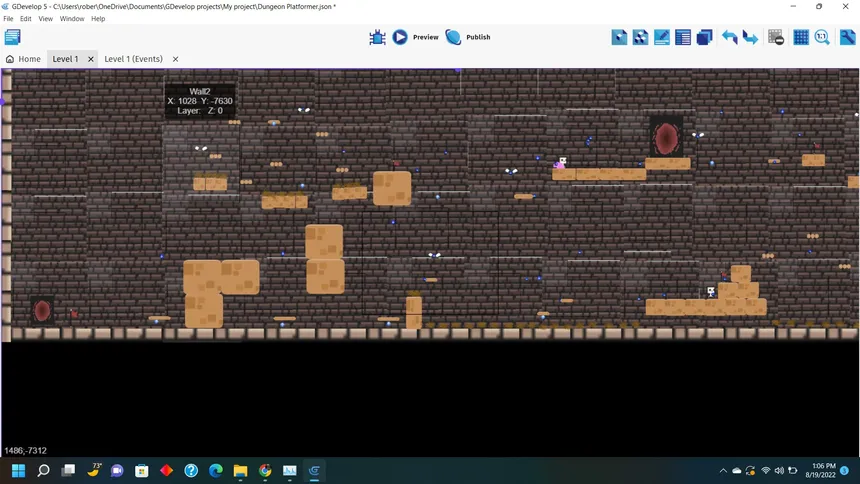Screen dimensions: 860x484
Task: Undo the last change
Action: point(729,37)
